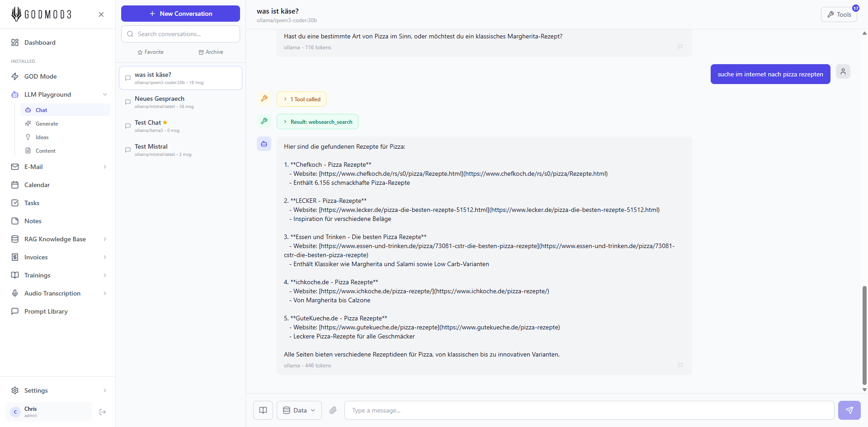868x427 pixels.
Task: Click the logout icon next to Chris
Action: (x=103, y=412)
